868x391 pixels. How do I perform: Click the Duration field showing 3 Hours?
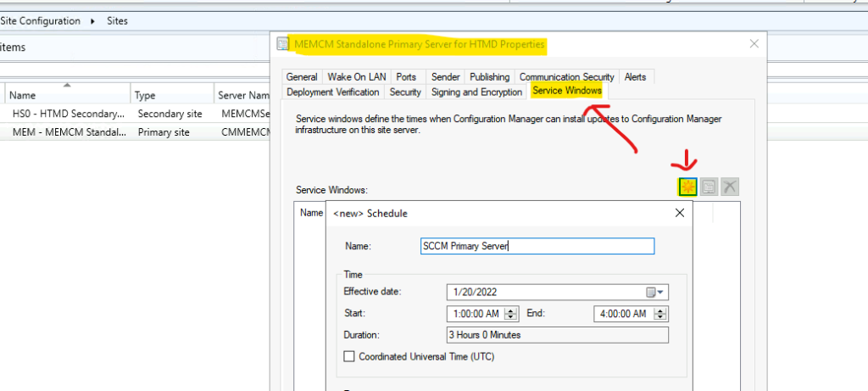pyautogui.click(x=558, y=335)
